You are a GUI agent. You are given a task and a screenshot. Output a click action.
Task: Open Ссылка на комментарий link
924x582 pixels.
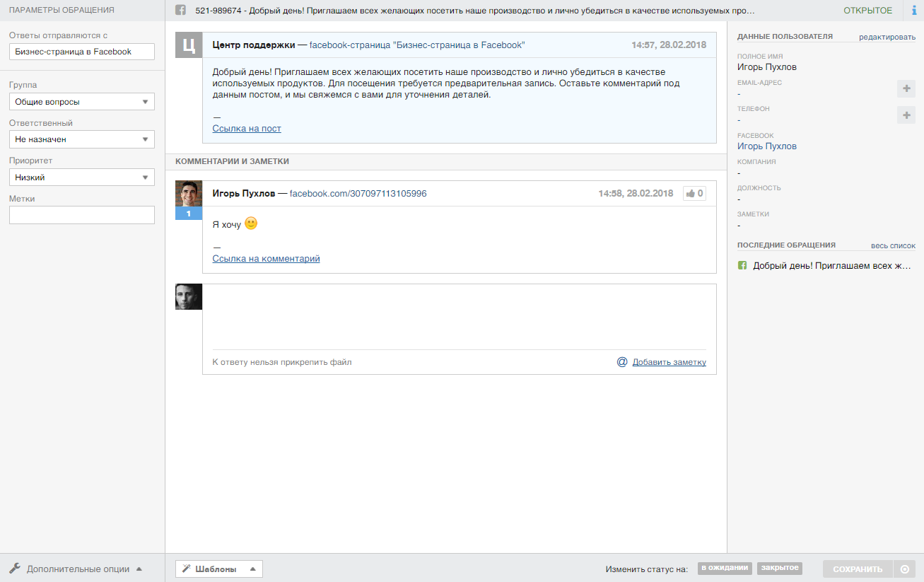pyautogui.click(x=267, y=259)
